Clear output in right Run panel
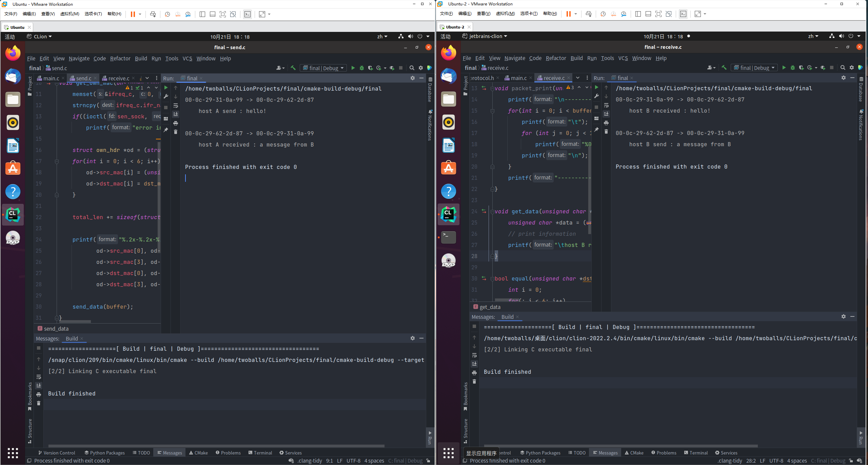The height and width of the screenshot is (465, 868). (606, 132)
